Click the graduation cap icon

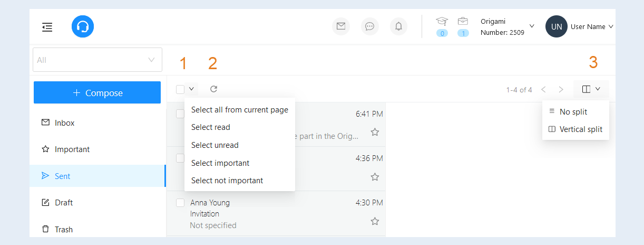tap(442, 22)
